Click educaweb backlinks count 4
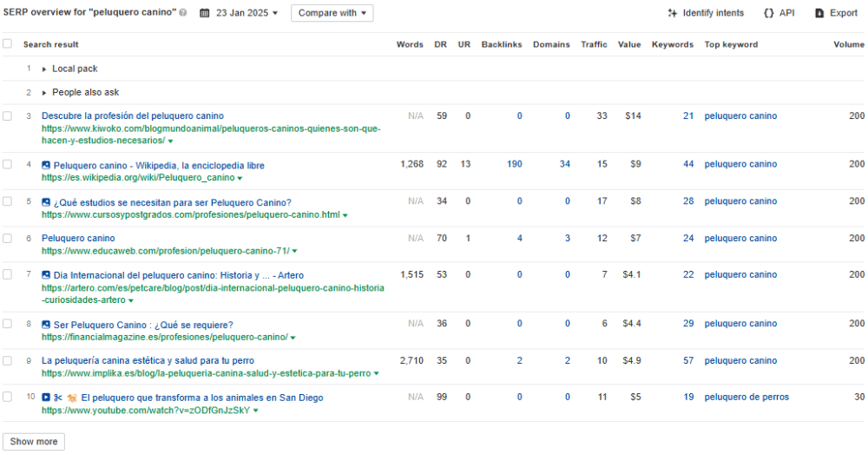 [x=519, y=238]
